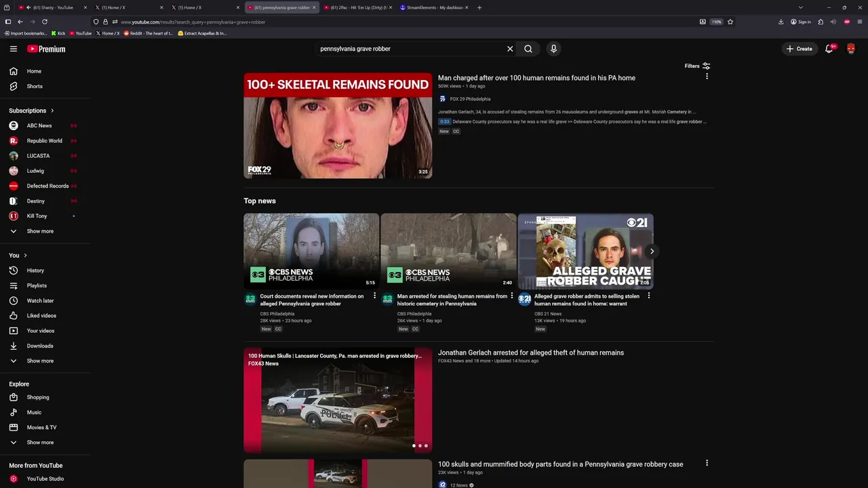Open a new browser tab
This screenshot has width=868, height=488.
(479, 7)
